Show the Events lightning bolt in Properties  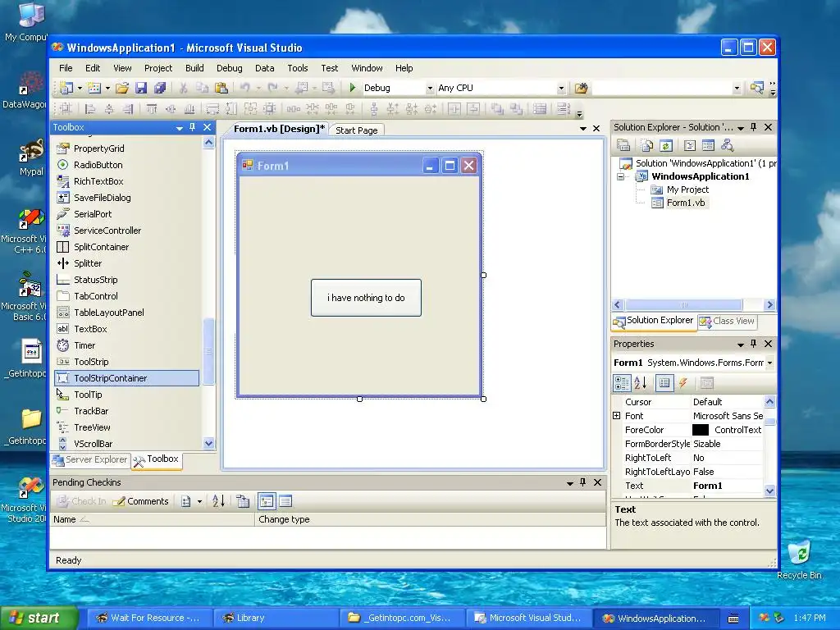click(683, 383)
